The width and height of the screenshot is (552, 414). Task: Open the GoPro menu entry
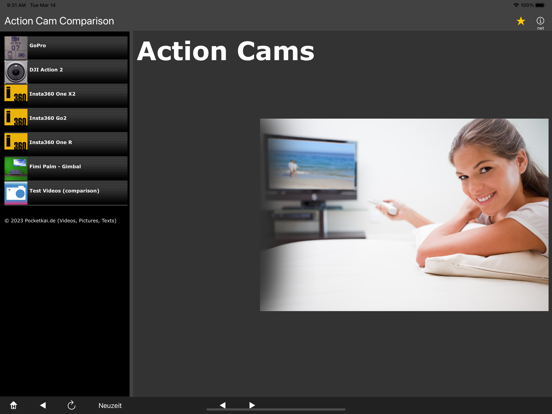(66, 48)
